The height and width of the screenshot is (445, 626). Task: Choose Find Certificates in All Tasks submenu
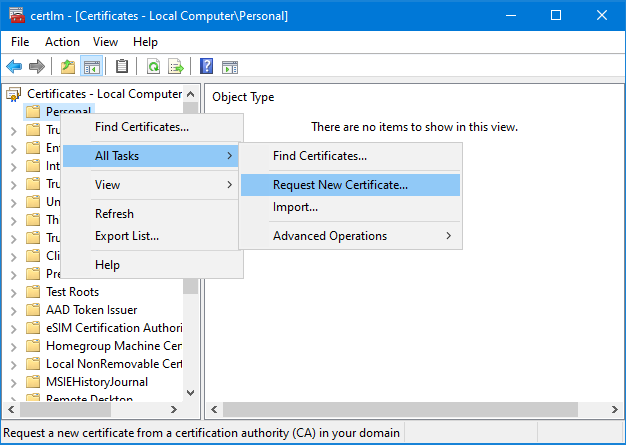coord(351,156)
